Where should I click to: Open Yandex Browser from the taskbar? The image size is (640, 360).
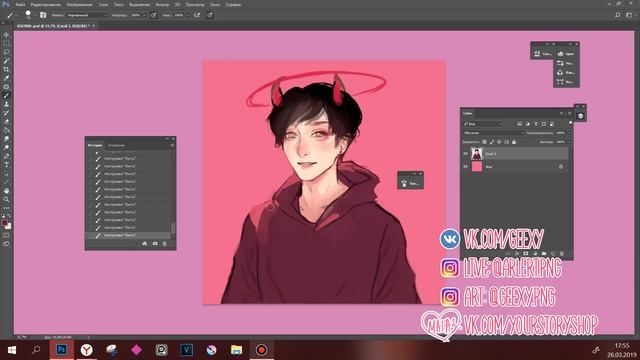87,350
